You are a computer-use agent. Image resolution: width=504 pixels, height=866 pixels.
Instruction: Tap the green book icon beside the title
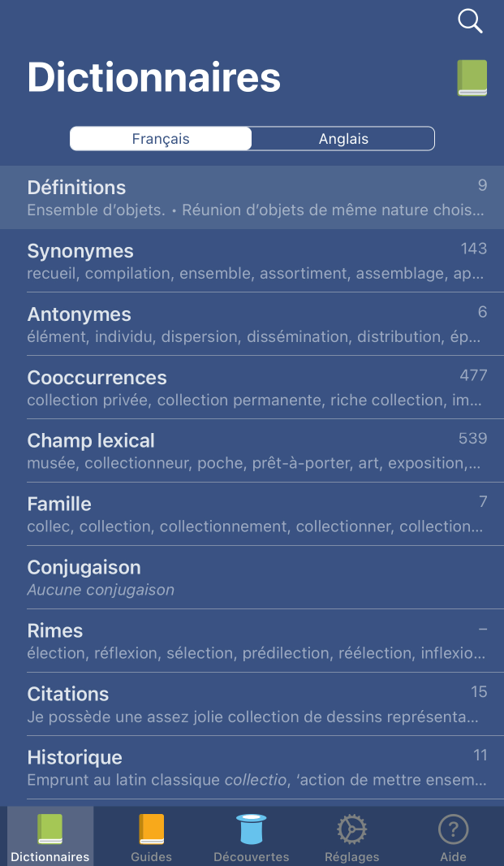(x=472, y=79)
